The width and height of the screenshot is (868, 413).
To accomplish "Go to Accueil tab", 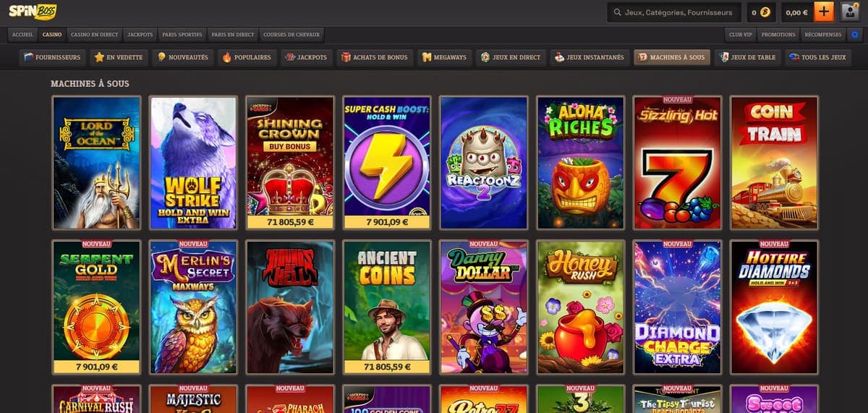I will pos(22,34).
